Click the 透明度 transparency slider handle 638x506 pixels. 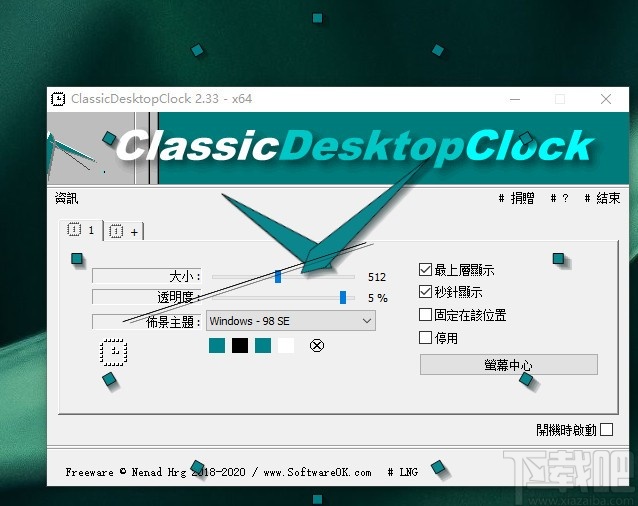[343, 297]
